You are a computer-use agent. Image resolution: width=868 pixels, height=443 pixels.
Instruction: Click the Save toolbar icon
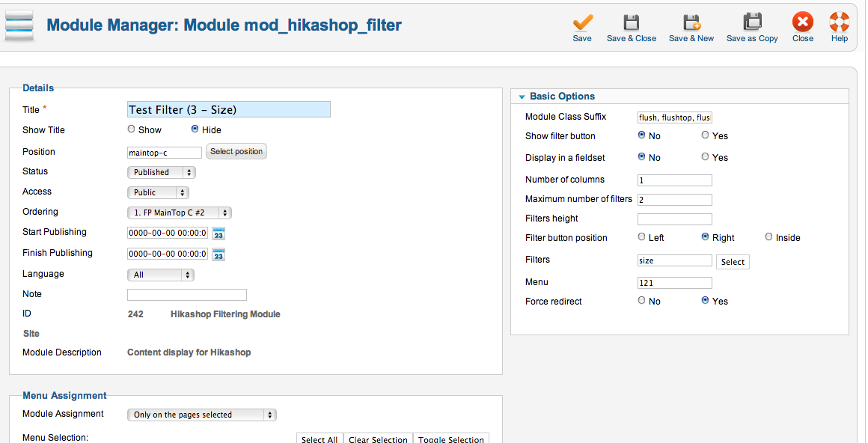(582, 22)
